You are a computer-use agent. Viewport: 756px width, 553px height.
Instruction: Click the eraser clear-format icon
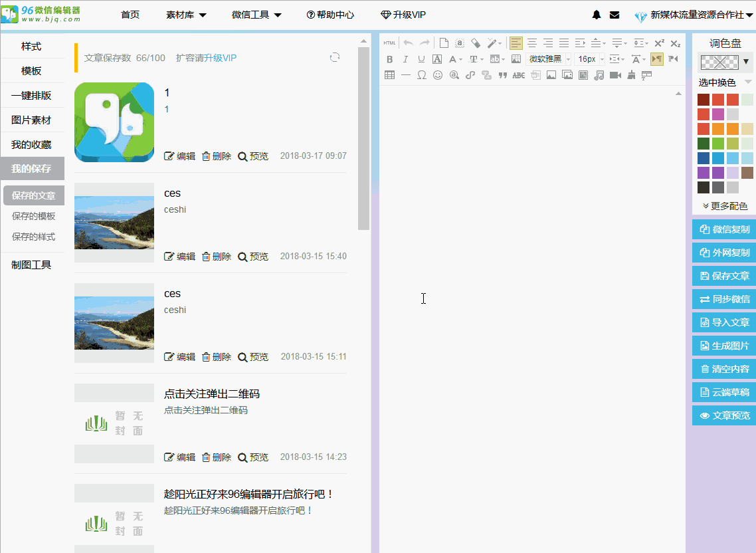(476, 43)
